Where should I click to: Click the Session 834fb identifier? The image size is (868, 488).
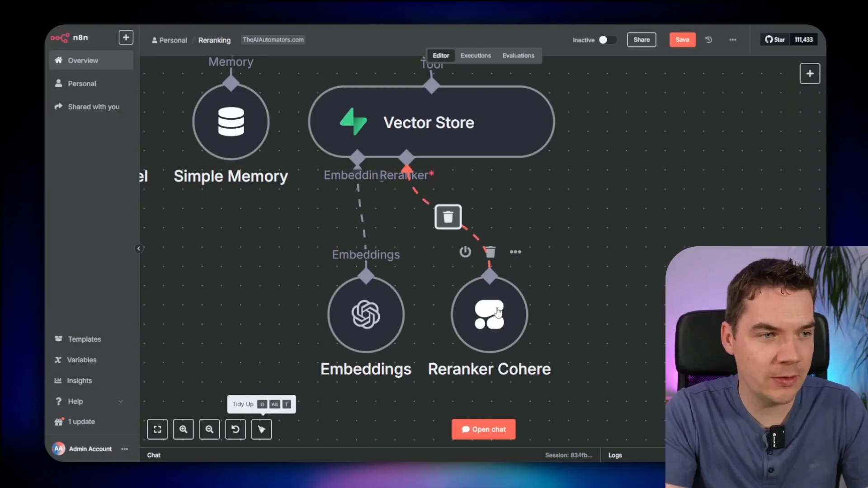tap(568, 455)
